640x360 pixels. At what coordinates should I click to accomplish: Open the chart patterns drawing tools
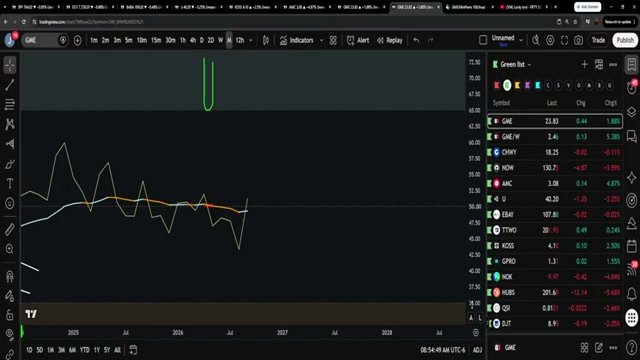click(x=10, y=124)
